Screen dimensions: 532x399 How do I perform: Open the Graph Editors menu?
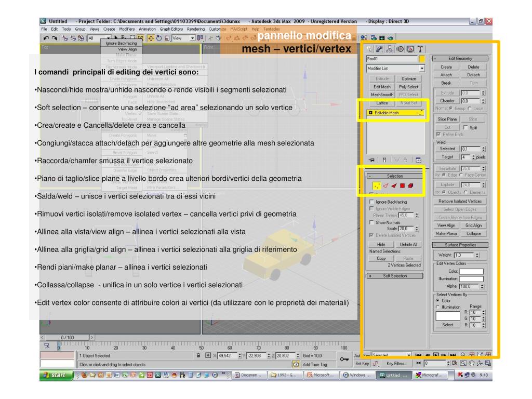click(x=171, y=29)
